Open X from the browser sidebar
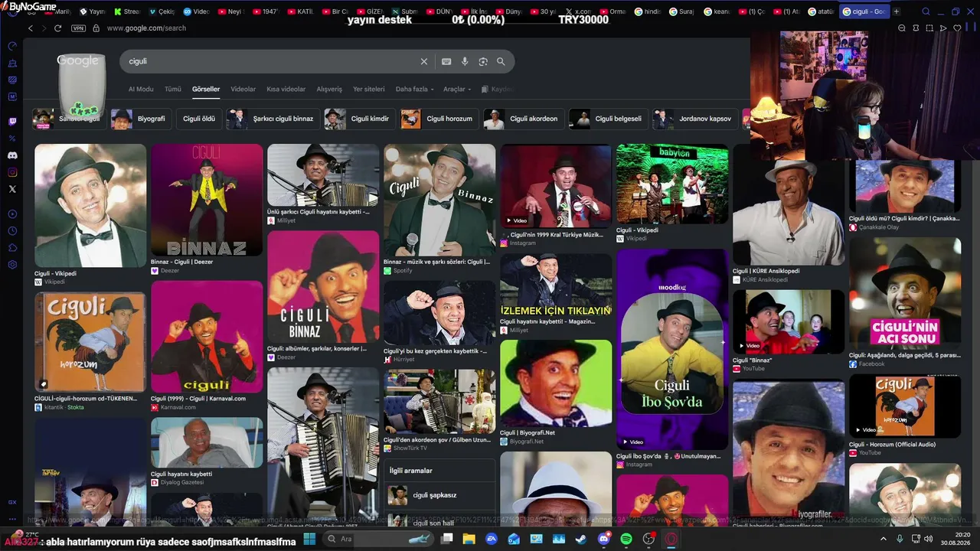980x551 pixels. [x=12, y=189]
